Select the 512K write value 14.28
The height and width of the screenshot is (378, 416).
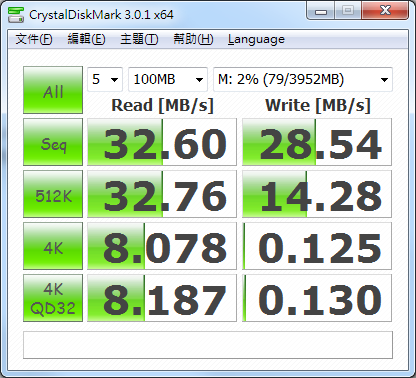(x=317, y=194)
